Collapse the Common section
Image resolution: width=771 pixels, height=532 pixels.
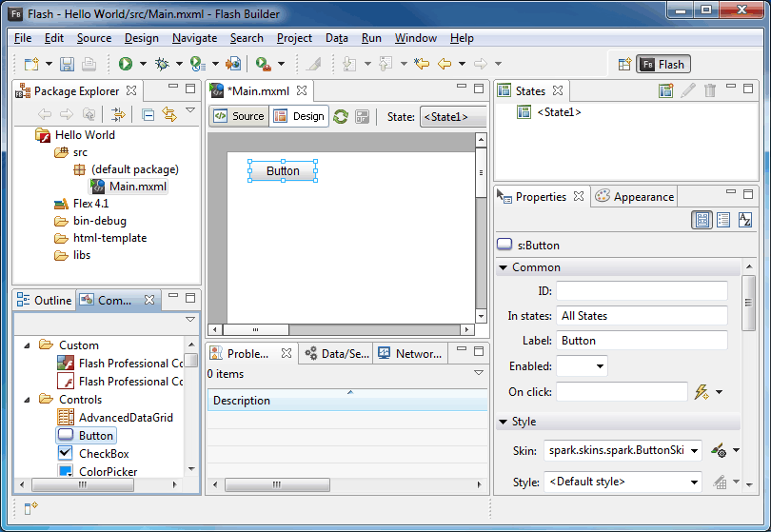503,267
